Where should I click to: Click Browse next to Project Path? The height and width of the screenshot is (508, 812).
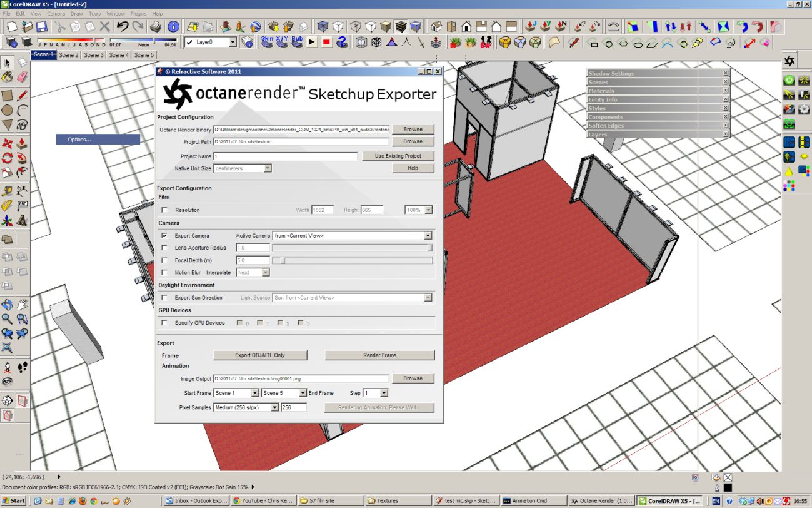pos(413,141)
